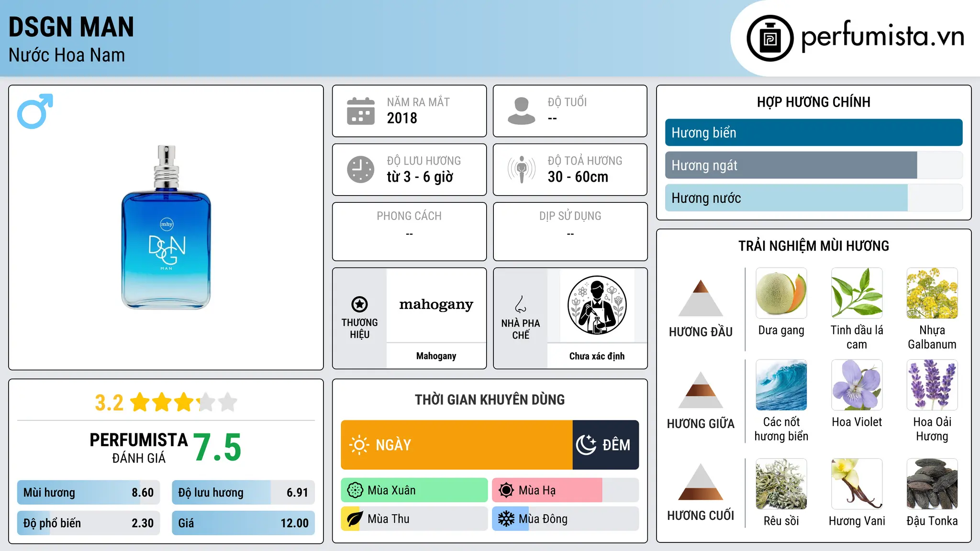Click the moon icon in the Đêm bar
980x551 pixels.
click(586, 445)
